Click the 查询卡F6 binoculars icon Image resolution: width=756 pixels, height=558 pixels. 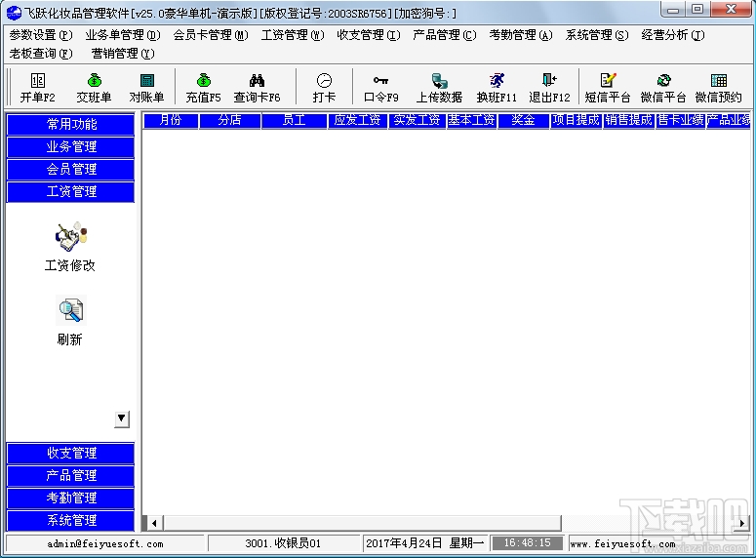click(x=257, y=81)
